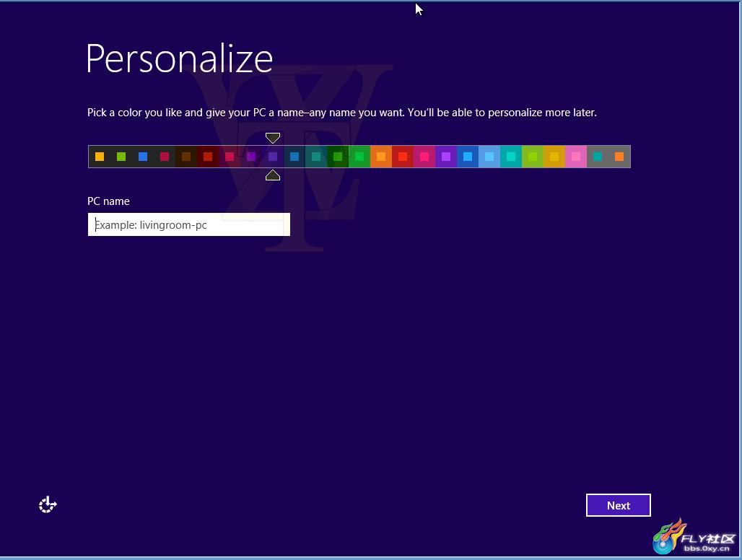Open the Ease of Access icon
Screen dimensions: 742x560
click(x=48, y=504)
